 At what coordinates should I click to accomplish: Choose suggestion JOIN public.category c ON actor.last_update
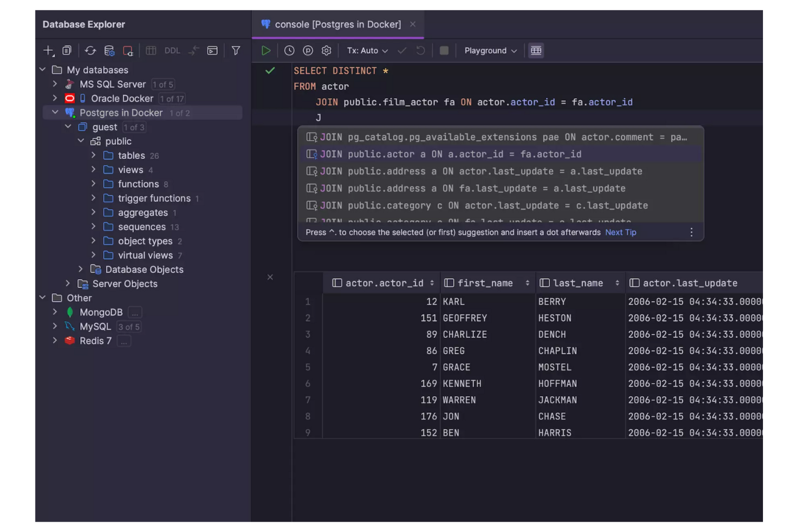(x=500, y=206)
